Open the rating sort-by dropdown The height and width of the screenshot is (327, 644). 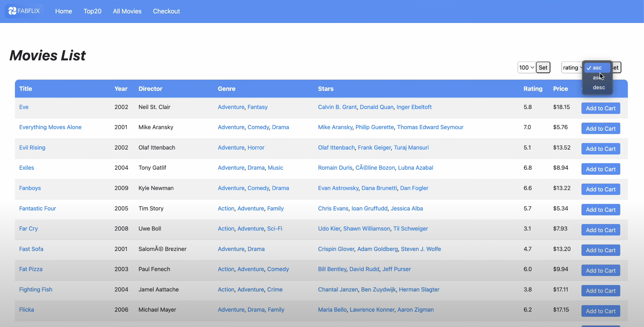pos(572,67)
